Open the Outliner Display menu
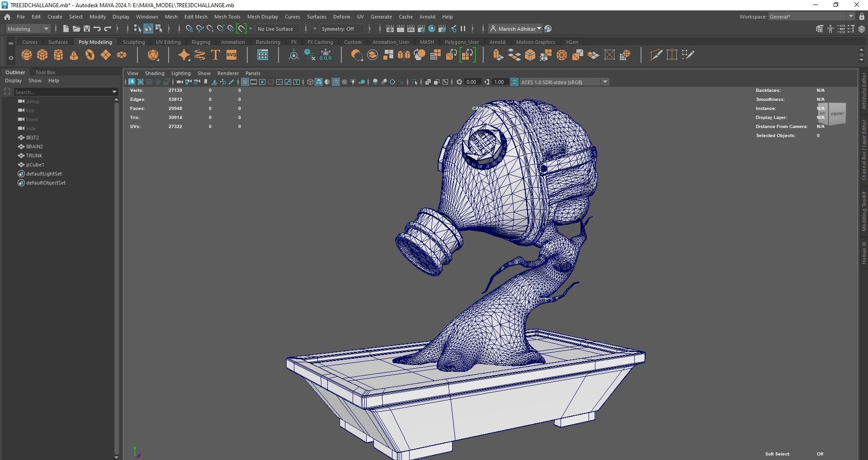This screenshot has height=460, width=868. pos(13,81)
